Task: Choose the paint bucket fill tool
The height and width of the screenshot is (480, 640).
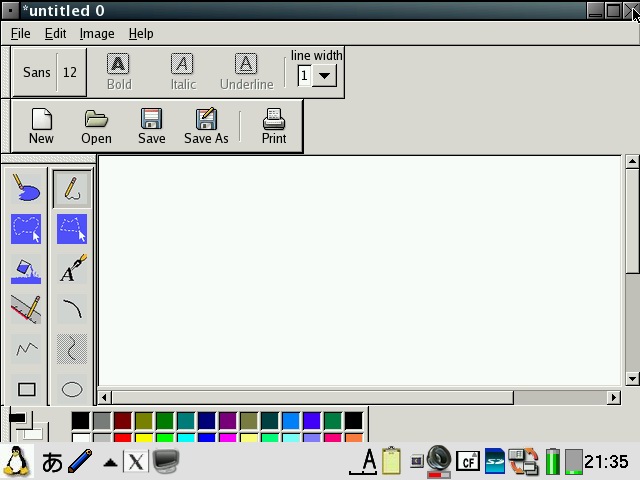Action: [x=27, y=270]
